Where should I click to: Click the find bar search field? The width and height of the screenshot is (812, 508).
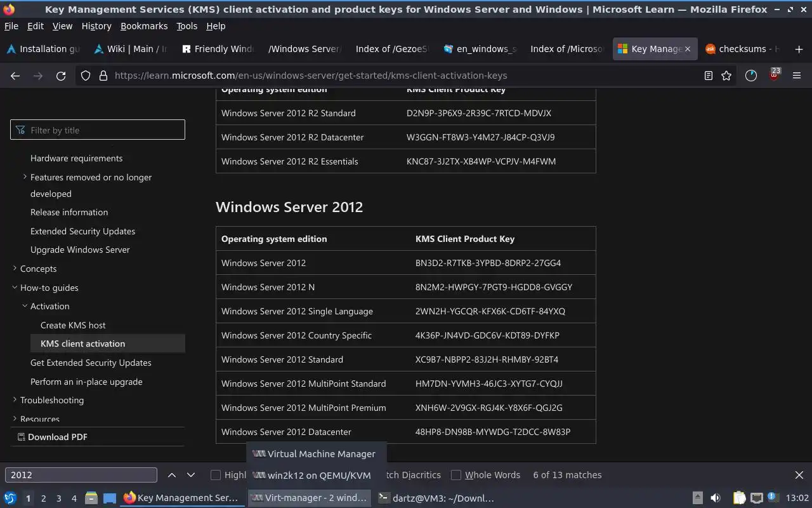(x=81, y=475)
